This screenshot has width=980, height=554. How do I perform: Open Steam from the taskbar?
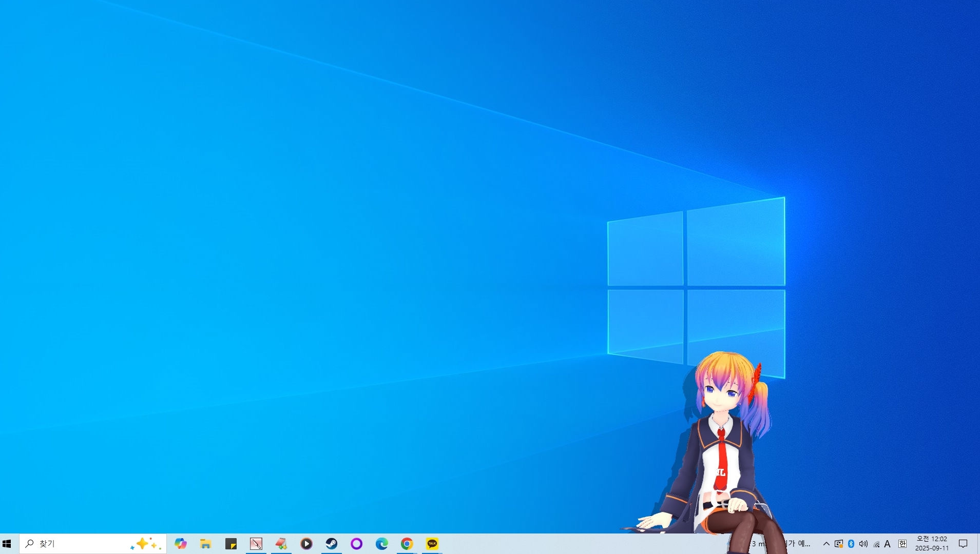(x=332, y=544)
